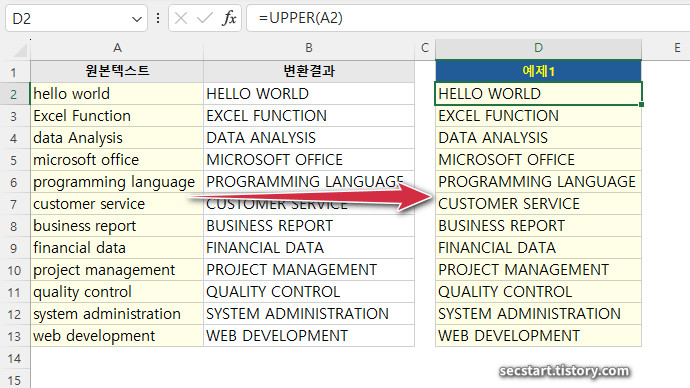Screen dimensions: 690x388
Task: Click the Cancel (X) formula icon
Action: coord(181,18)
